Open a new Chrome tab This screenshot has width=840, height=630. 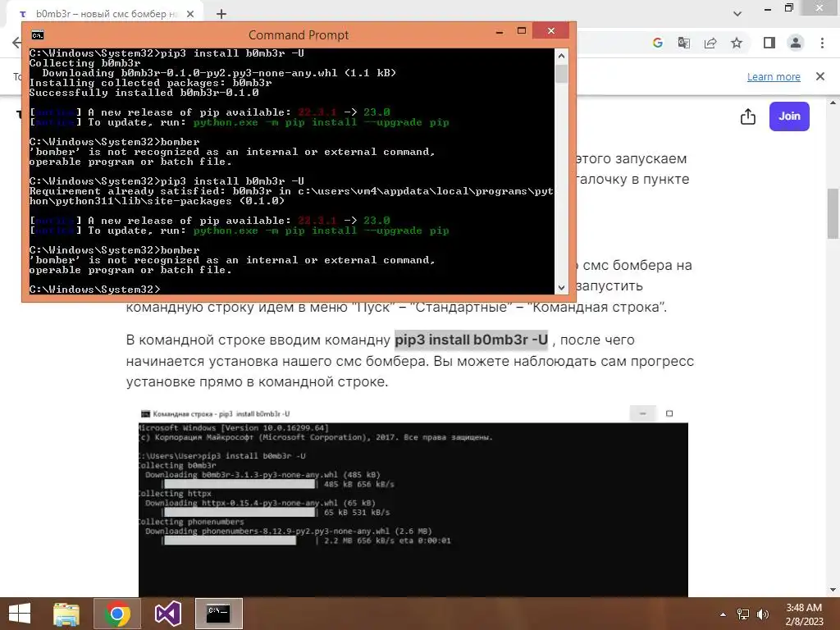pos(221,14)
